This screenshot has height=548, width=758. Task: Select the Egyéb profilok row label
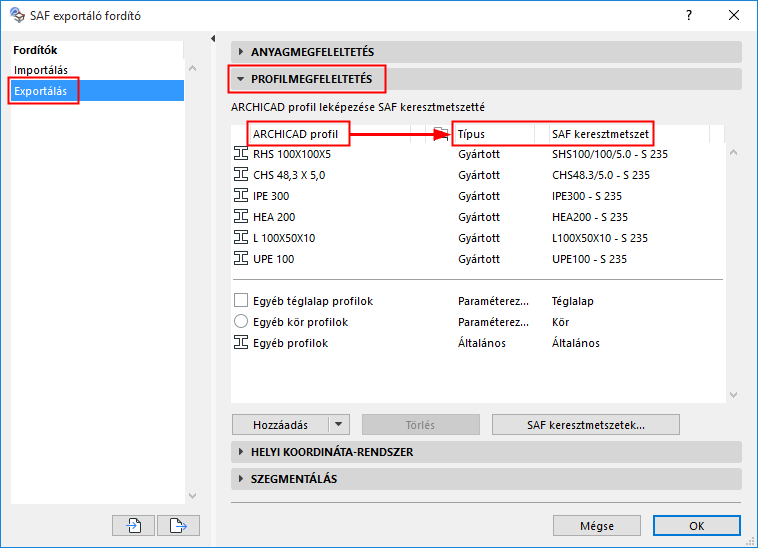(291, 343)
